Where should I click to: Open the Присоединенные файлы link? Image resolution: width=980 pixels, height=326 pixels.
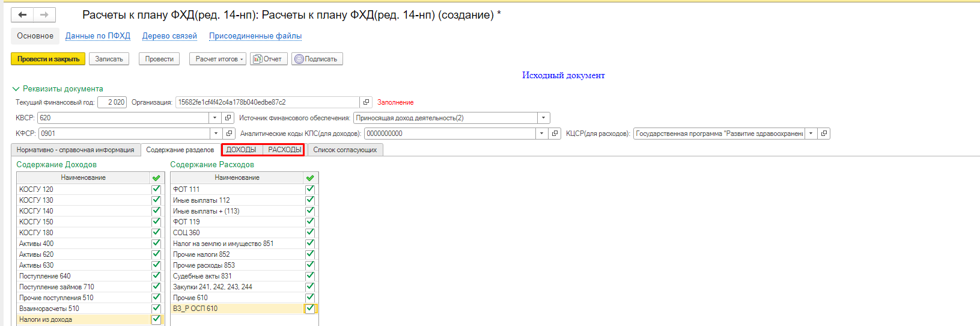[x=255, y=36]
